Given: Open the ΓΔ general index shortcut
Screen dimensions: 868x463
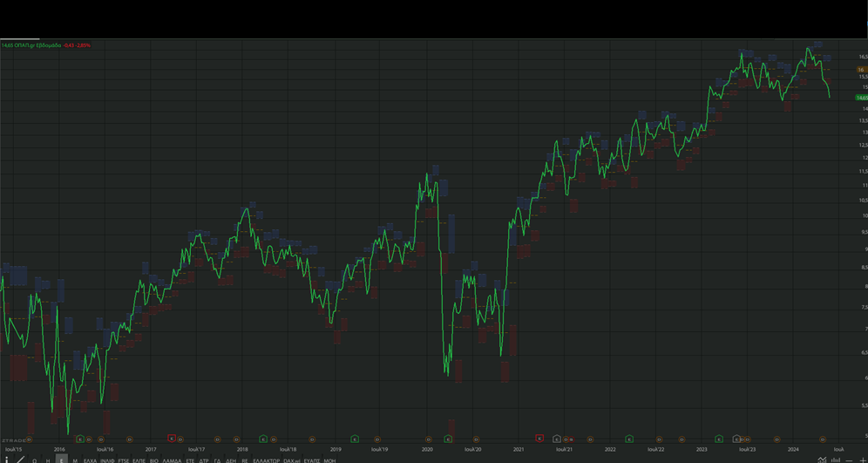Looking at the screenshot, I should pyautogui.click(x=217, y=460).
